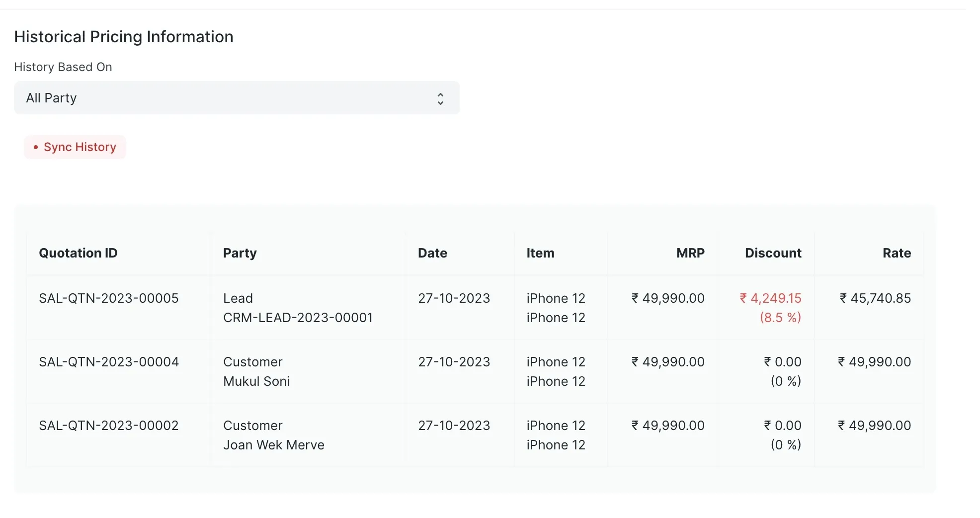Click the Sync History button
The height and width of the screenshot is (518, 980).
[x=75, y=147]
